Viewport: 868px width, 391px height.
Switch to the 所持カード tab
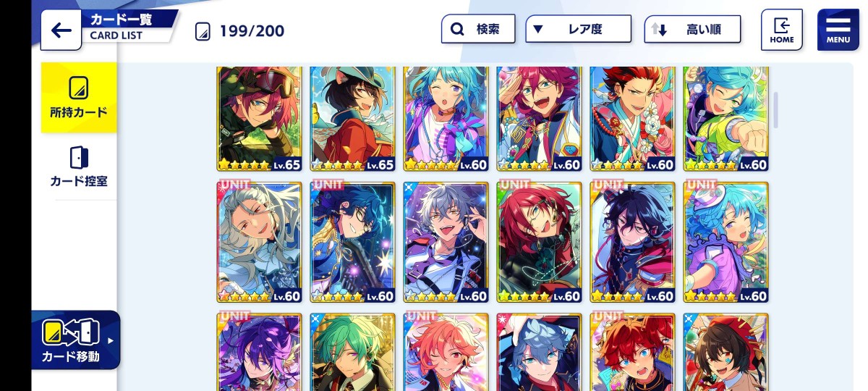point(78,98)
